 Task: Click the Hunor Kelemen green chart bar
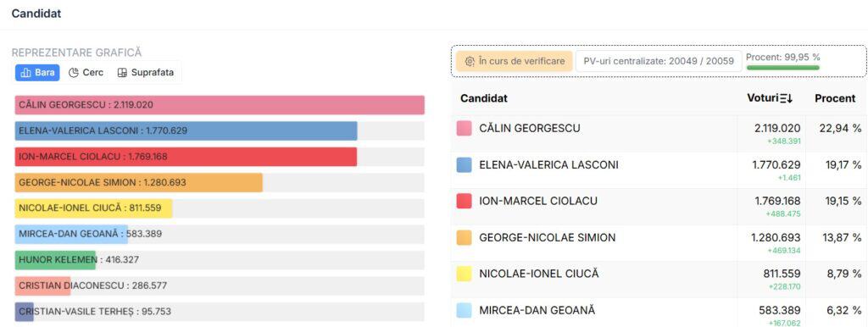pyautogui.click(x=55, y=259)
